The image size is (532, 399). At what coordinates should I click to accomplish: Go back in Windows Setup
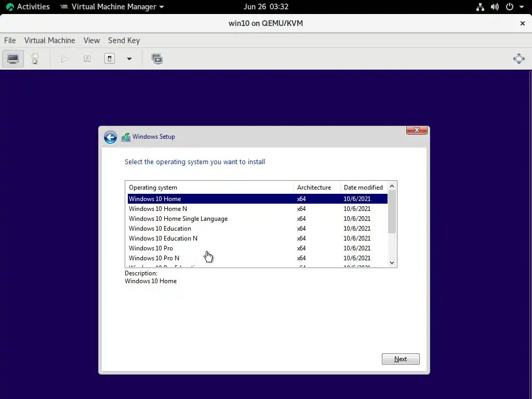click(x=110, y=137)
